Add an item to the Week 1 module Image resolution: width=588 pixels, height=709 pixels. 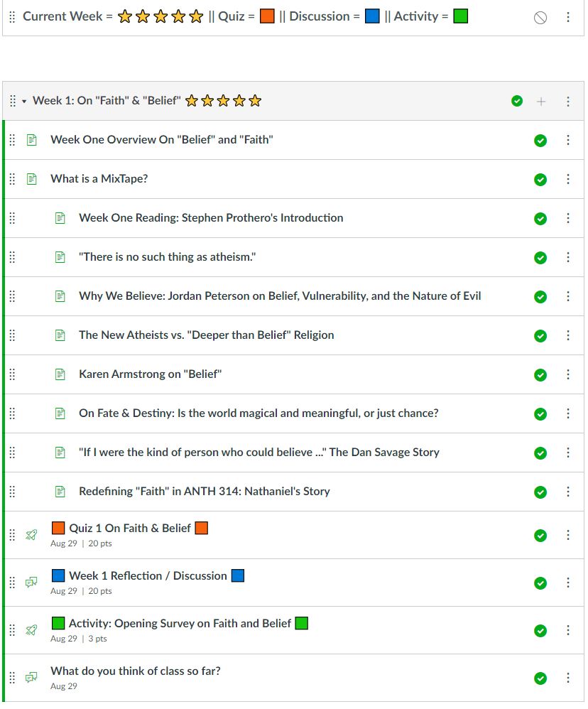[x=540, y=102]
